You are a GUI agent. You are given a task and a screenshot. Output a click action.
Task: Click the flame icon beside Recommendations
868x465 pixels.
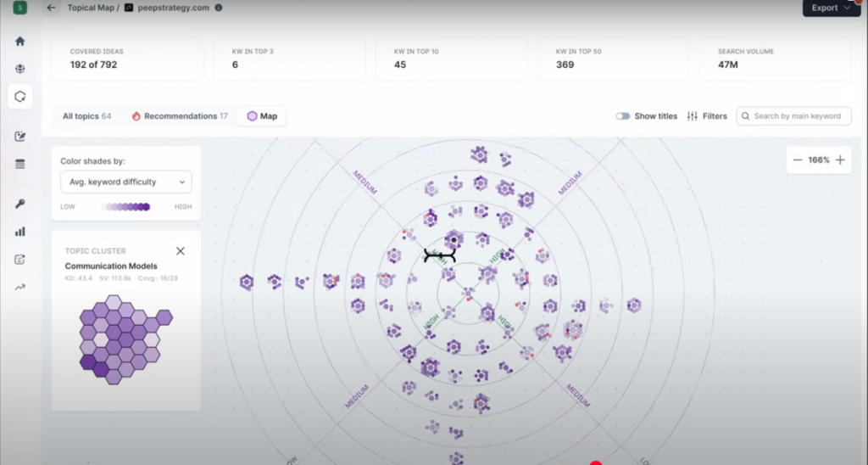[x=136, y=116]
